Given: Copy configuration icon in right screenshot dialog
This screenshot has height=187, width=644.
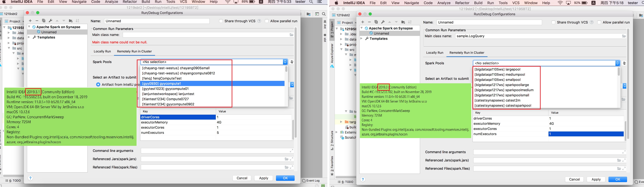Looking at the screenshot, I should tap(376, 22).
